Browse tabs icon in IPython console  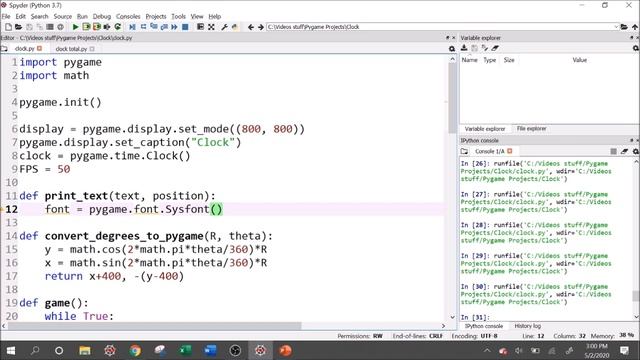pos(464,151)
